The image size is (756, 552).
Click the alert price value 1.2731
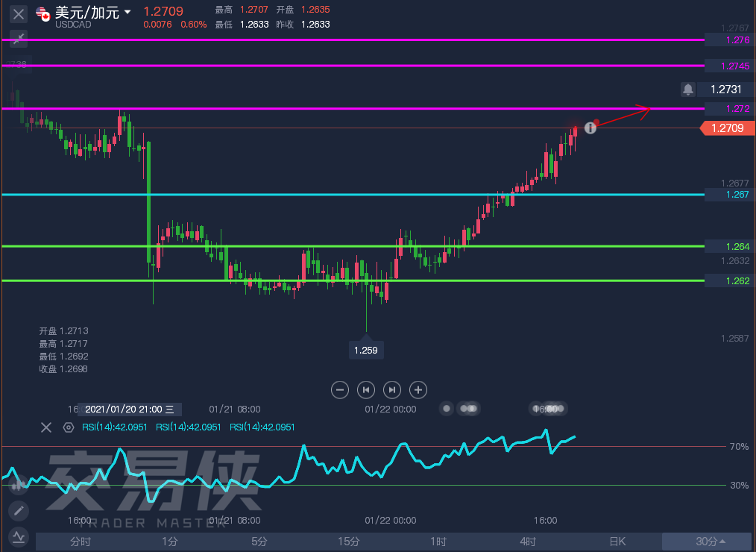tap(726, 90)
